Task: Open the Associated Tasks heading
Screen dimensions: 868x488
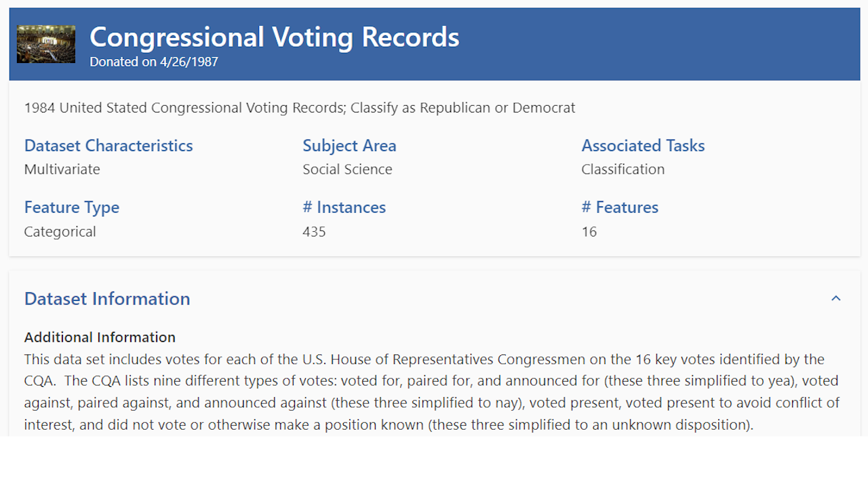Action: click(643, 145)
